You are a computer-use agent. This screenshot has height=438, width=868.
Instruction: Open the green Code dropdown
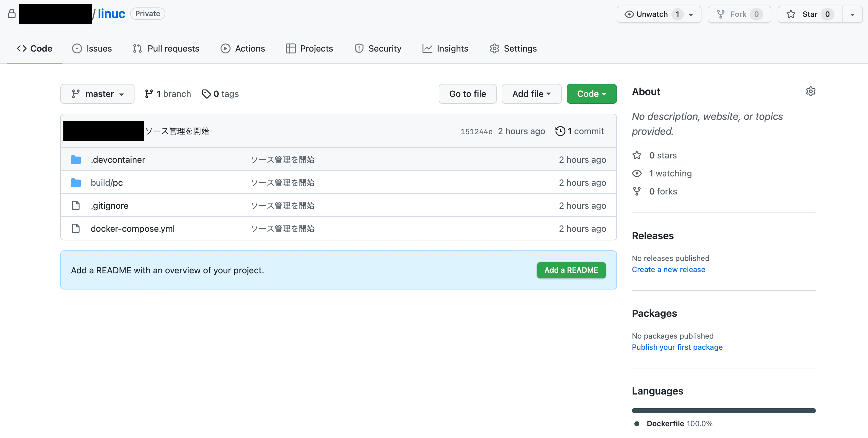(591, 94)
